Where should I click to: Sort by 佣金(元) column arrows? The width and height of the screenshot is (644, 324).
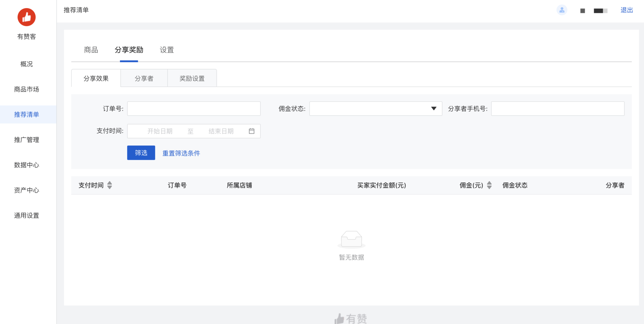point(489,185)
